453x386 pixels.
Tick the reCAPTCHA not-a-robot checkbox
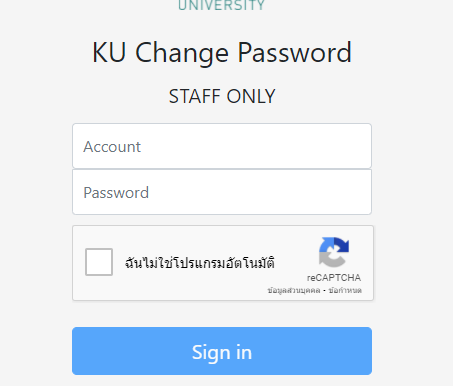pyautogui.click(x=99, y=262)
